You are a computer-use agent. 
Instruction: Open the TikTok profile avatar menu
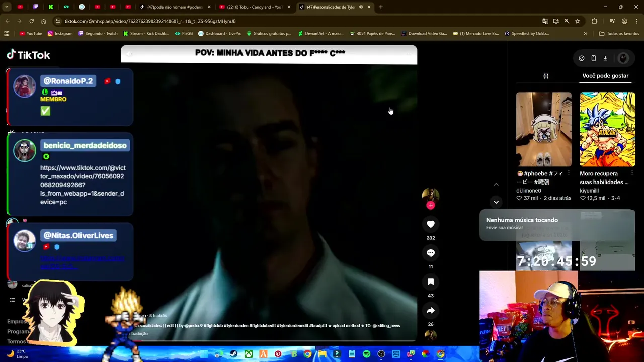623,58
